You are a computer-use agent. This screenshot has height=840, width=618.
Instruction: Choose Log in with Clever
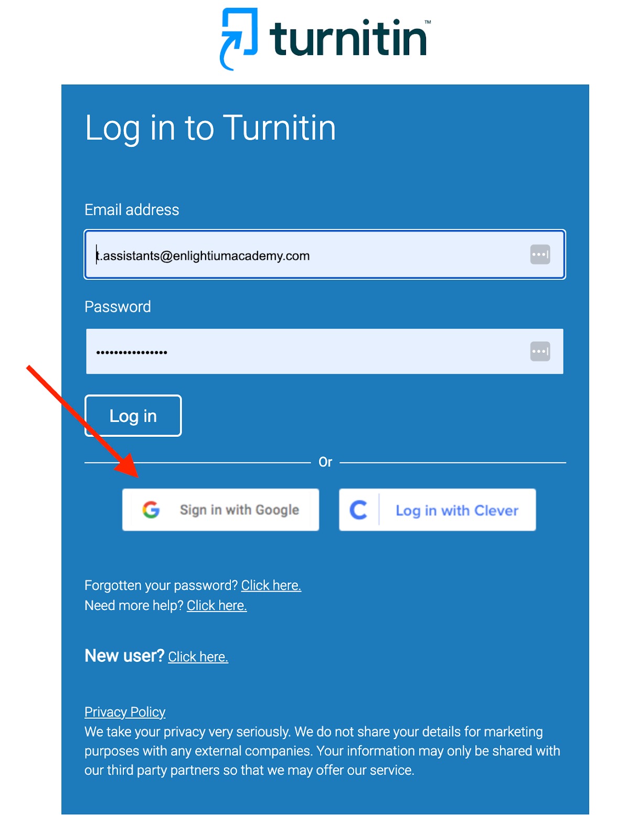(x=438, y=510)
